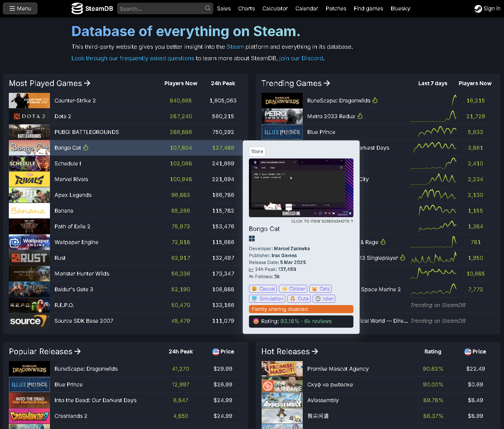Click the US flag icon in the Price column header
The height and width of the screenshot is (429, 504).
[x=215, y=351]
